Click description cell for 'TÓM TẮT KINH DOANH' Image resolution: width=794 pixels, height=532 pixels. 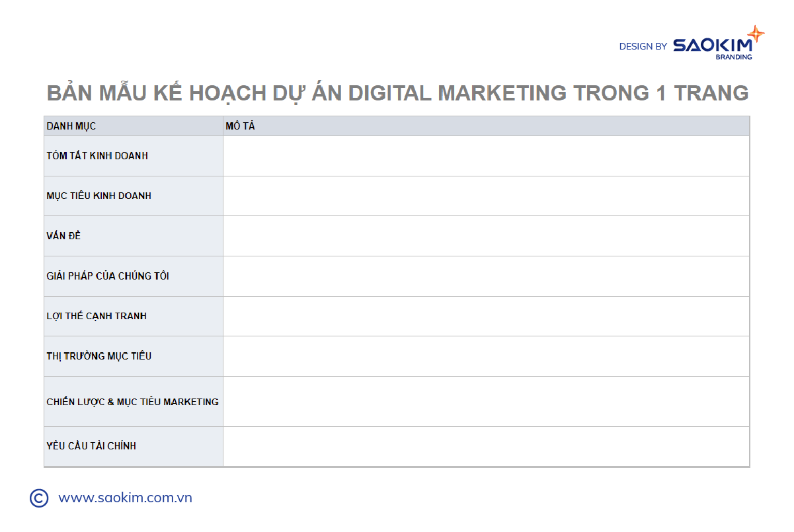486,156
